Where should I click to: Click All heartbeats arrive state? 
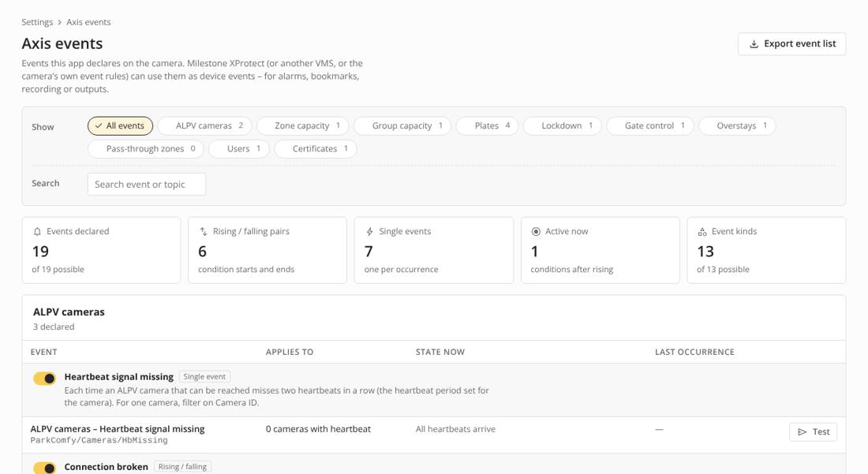tap(455, 429)
